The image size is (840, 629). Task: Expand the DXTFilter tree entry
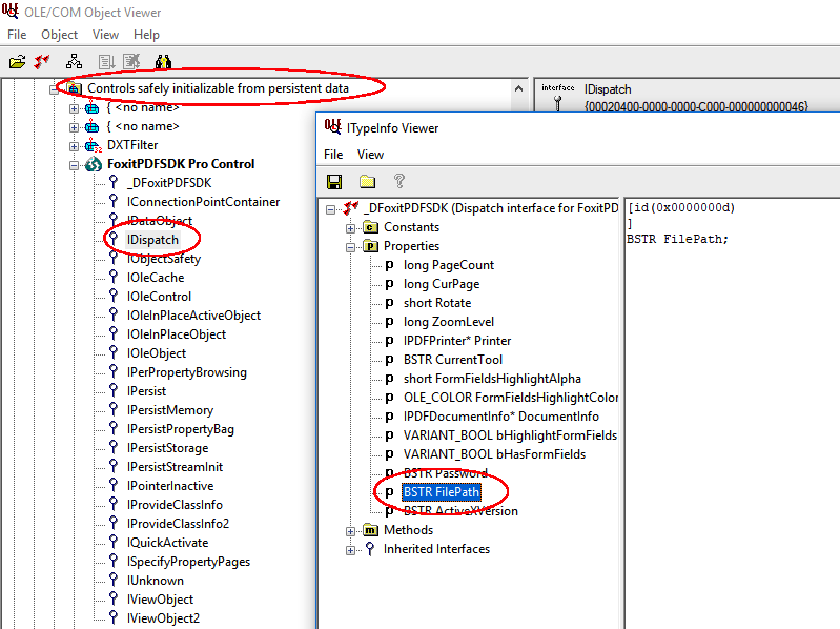tap(74, 146)
